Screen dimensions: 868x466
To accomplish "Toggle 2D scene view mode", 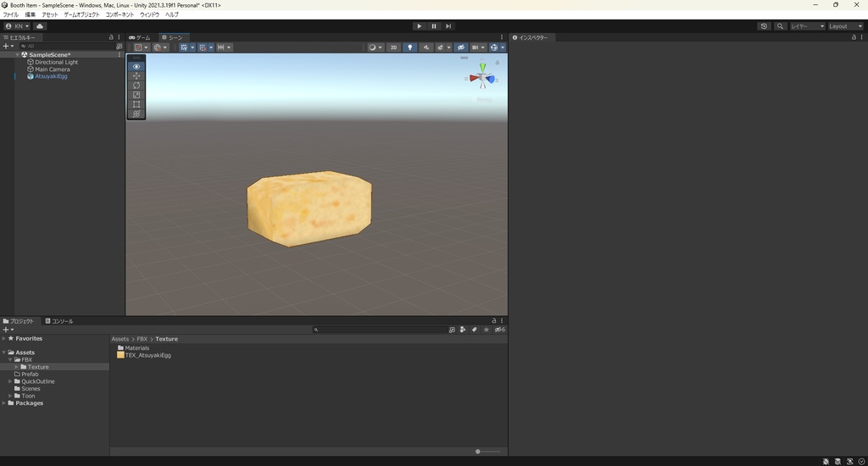I will (x=393, y=47).
